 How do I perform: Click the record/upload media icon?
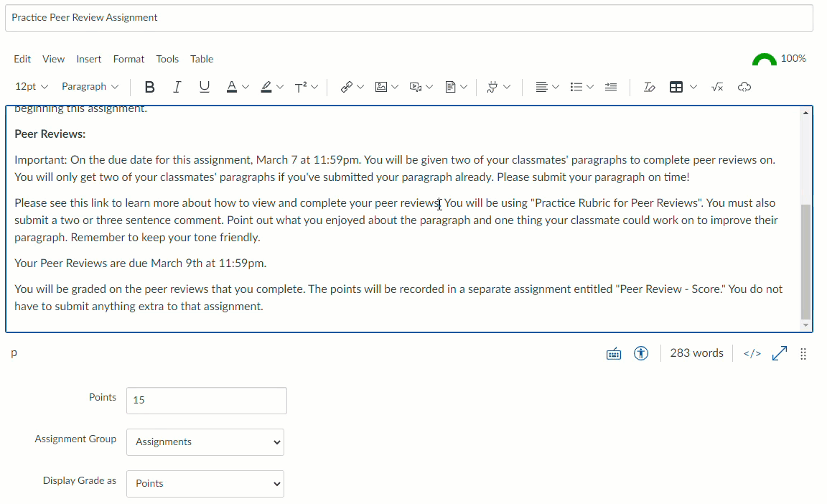(x=416, y=87)
